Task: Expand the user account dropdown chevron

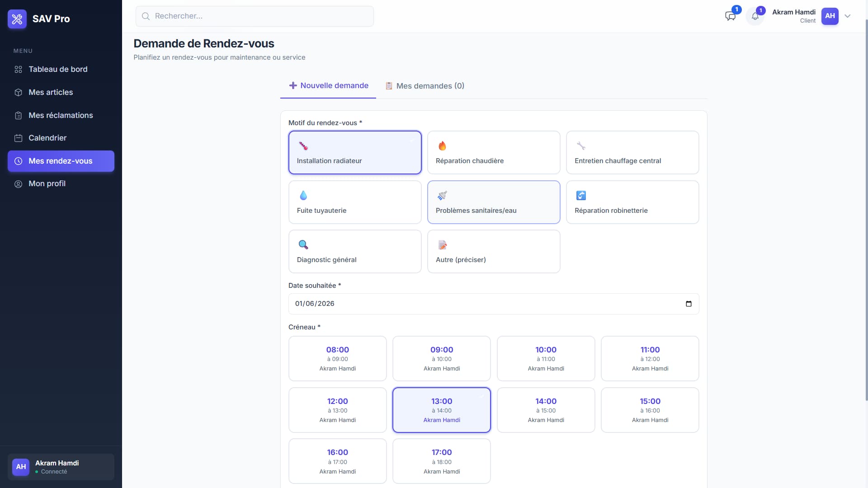Action: (x=848, y=16)
